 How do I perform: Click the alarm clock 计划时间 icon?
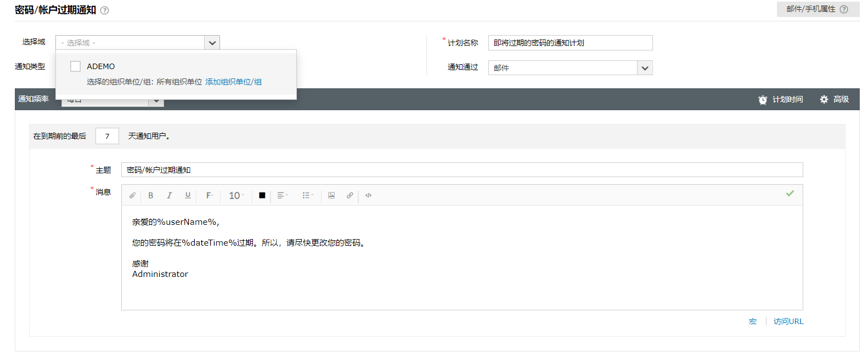click(763, 100)
